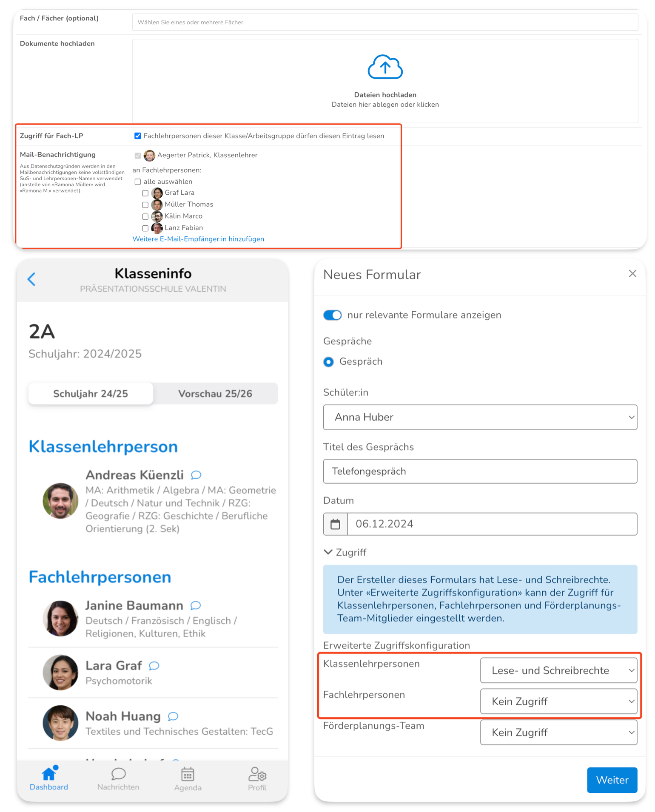Screen dimensions: 655x812
Task: Click the Klassenlehrperson heading
Action: [103, 447]
